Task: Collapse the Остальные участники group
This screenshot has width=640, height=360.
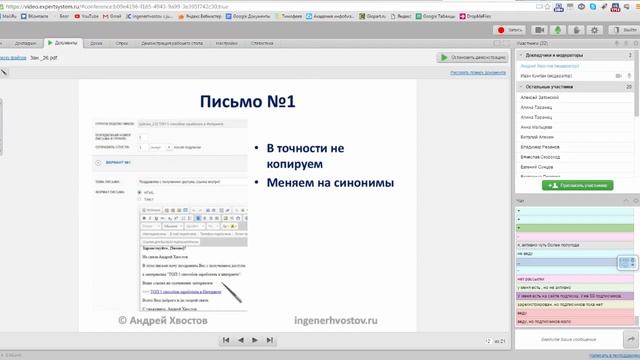Action: point(521,87)
